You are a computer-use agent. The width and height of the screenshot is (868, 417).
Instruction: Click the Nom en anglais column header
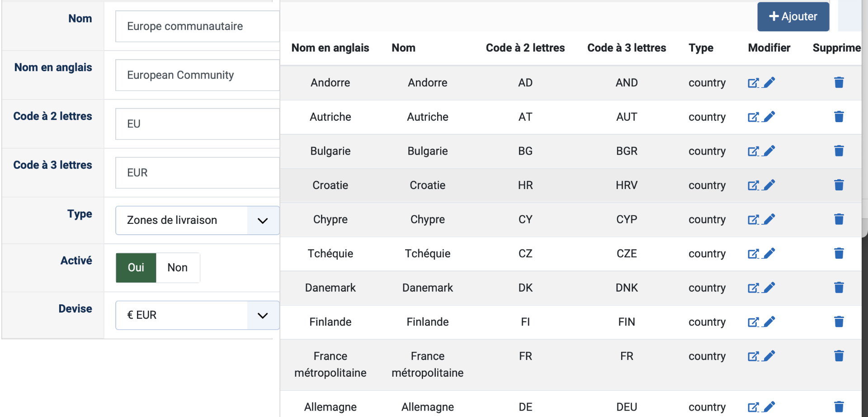(x=330, y=48)
